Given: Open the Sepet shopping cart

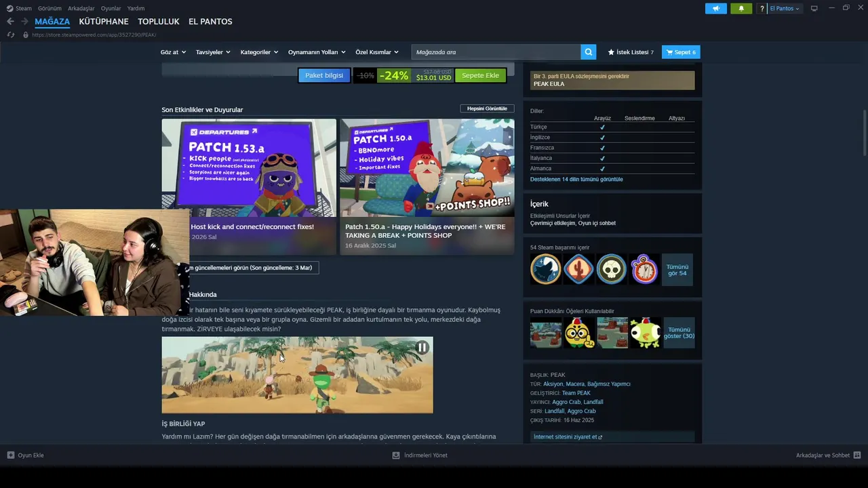Looking at the screenshot, I should [x=681, y=52].
